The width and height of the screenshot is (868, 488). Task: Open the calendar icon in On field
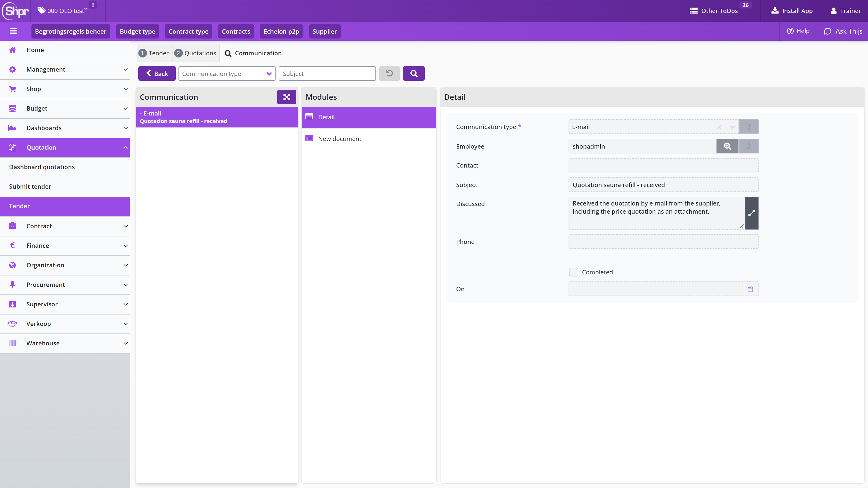pyautogui.click(x=750, y=289)
